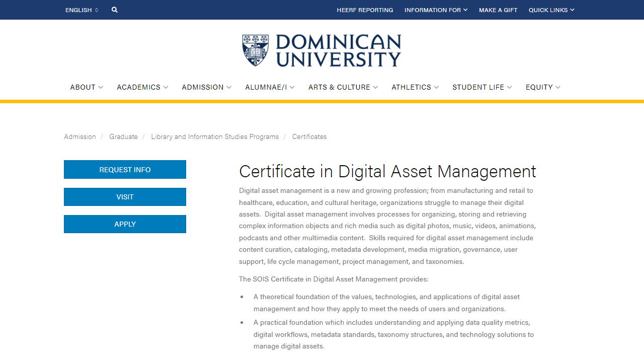The image size is (644, 354).
Task: Expand the Equity menu
Action: pos(543,87)
